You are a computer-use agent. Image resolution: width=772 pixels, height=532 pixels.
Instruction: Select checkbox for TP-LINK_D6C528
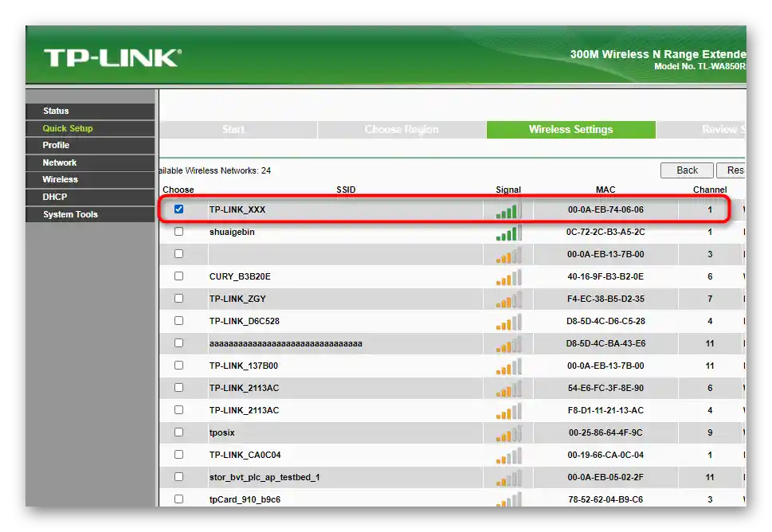(x=178, y=320)
